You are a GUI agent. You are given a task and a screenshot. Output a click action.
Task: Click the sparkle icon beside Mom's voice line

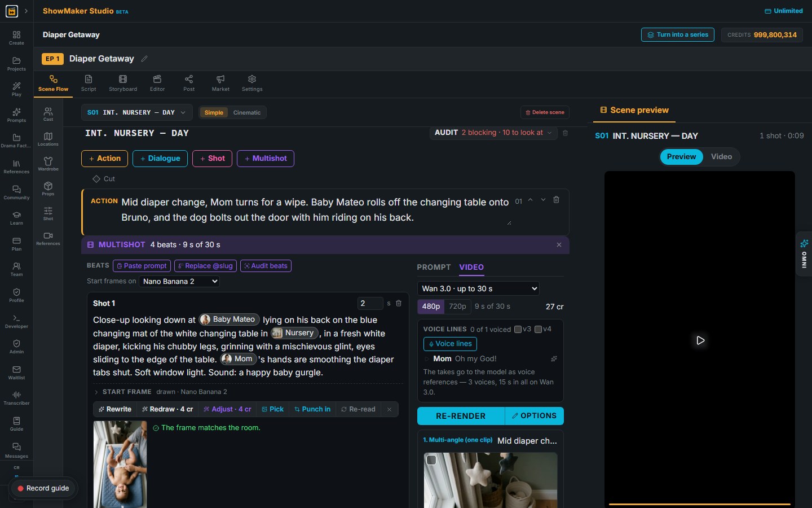pos(554,359)
